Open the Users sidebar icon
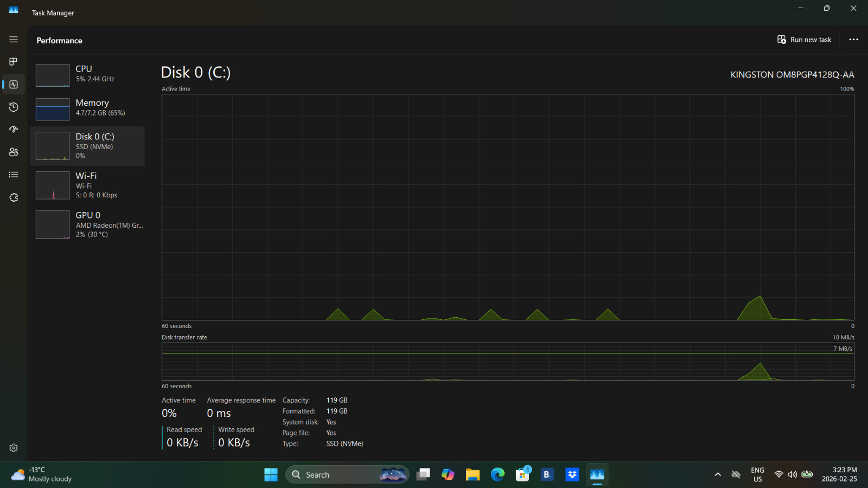The width and height of the screenshot is (868, 488). 14,152
